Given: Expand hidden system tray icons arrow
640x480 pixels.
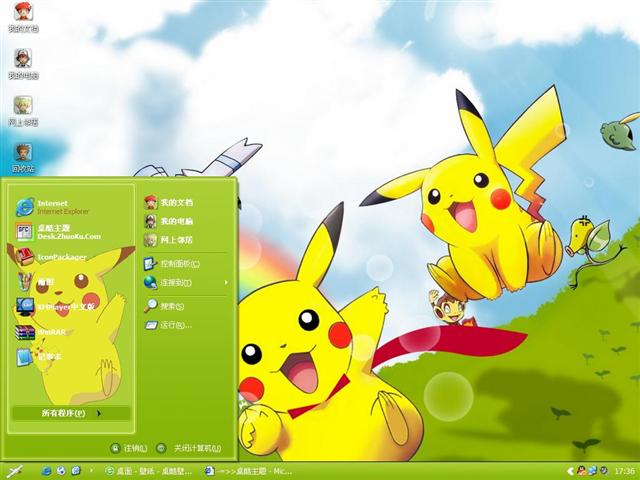Looking at the screenshot, I should 571,471.
